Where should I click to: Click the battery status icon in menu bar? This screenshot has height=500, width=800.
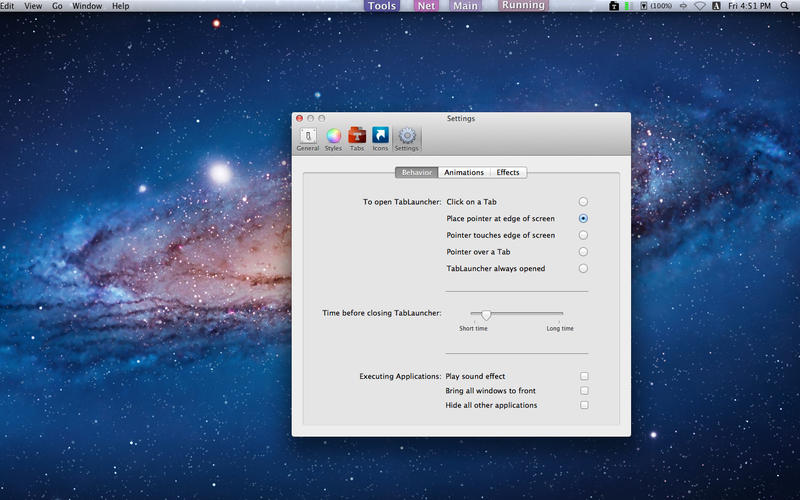[x=642, y=6]
